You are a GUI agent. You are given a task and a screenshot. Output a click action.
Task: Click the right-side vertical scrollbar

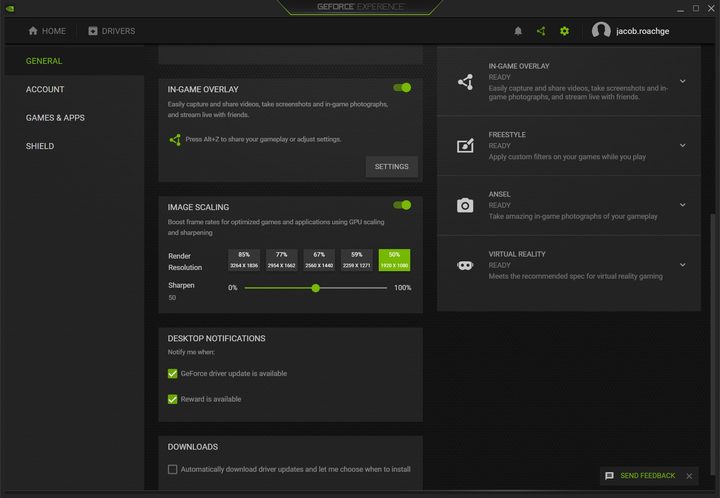712,344
